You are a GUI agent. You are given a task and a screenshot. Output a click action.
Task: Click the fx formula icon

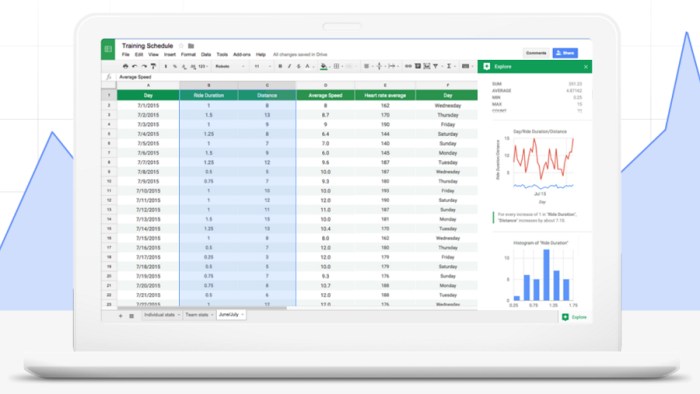108,77
